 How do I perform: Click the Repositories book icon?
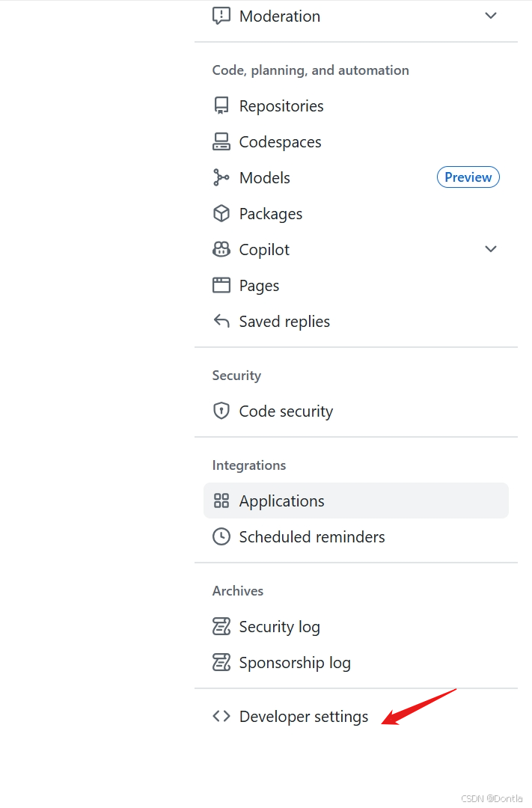(x=221, y=105)
